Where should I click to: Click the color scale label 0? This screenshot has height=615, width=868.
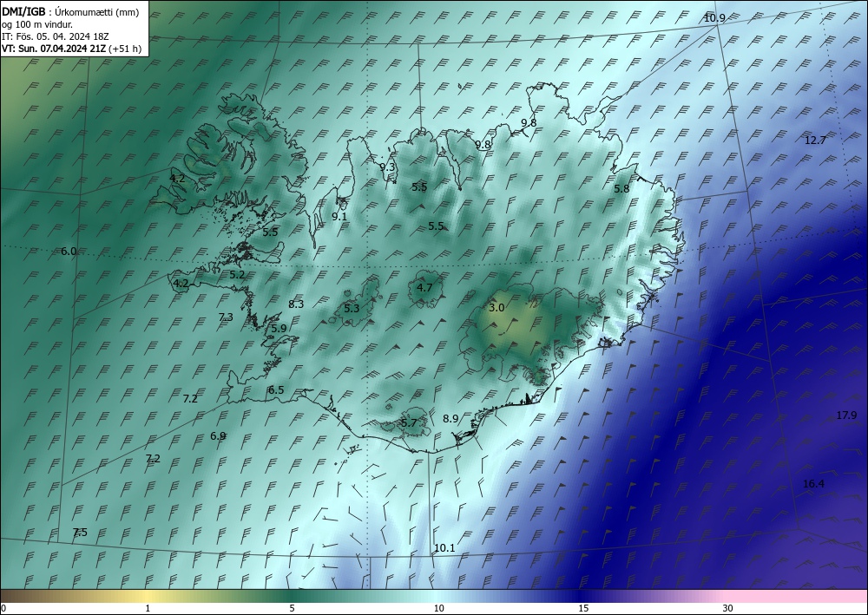pos(3,609)
